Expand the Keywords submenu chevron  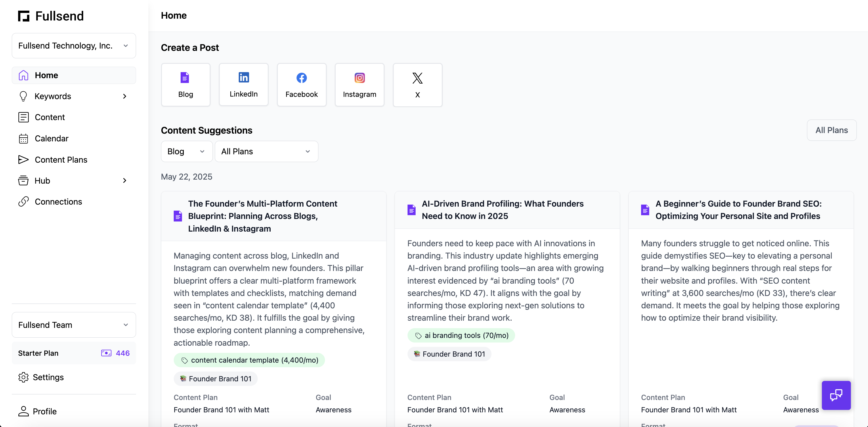[x=125, y=96]
